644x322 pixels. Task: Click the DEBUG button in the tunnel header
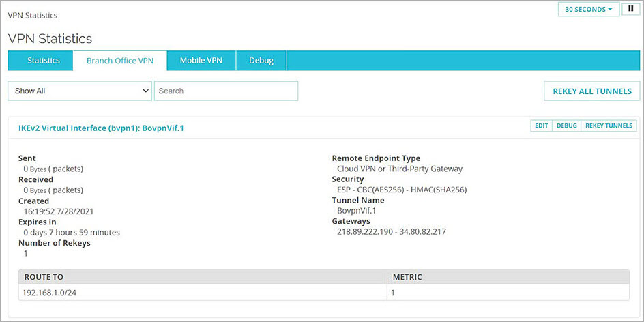tap(566, 126)
